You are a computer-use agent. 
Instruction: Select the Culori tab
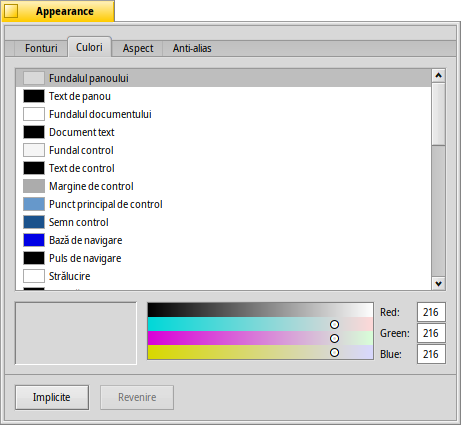tap(89, 47)
